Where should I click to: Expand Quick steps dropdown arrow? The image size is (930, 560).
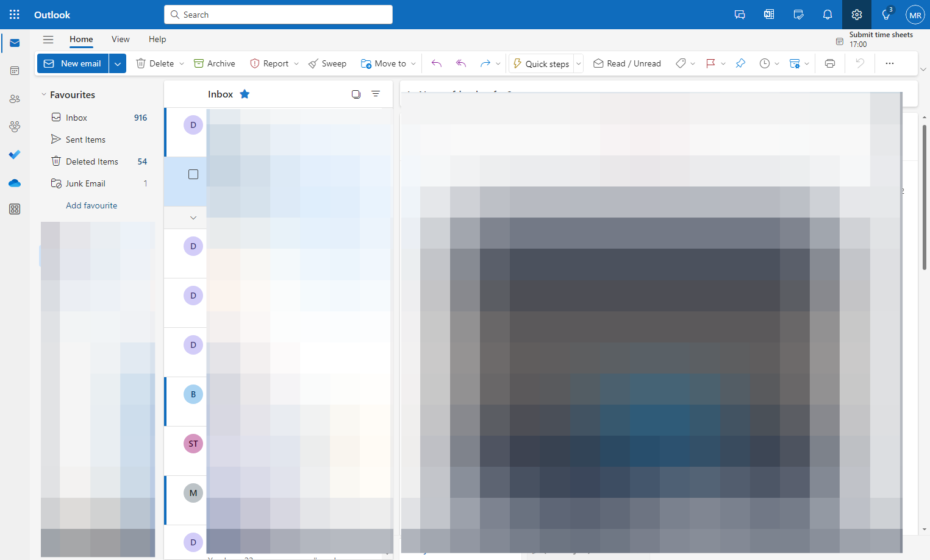coord(579,63)
